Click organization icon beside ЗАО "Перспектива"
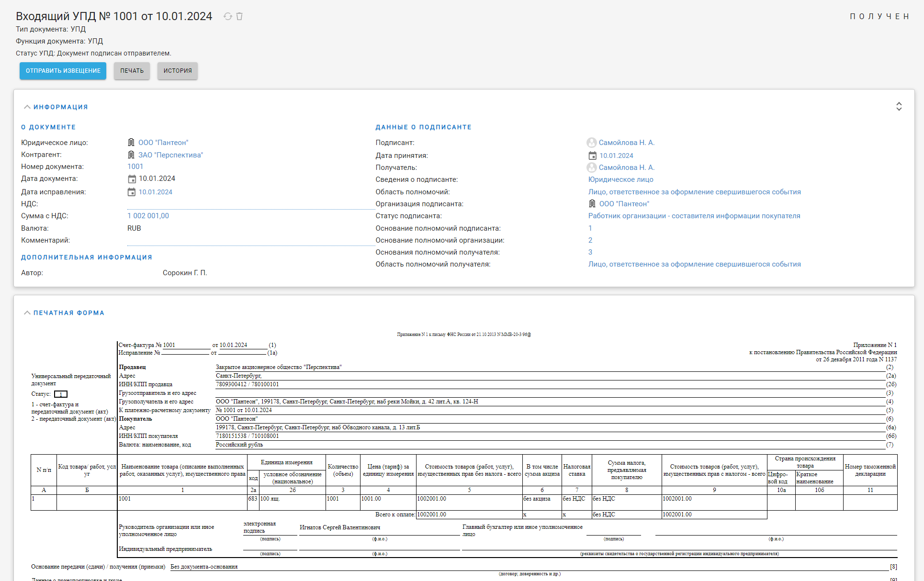Image resolution: width=924 pixels, height=581 pixels. pyautogui.click(x=131, y=155)
